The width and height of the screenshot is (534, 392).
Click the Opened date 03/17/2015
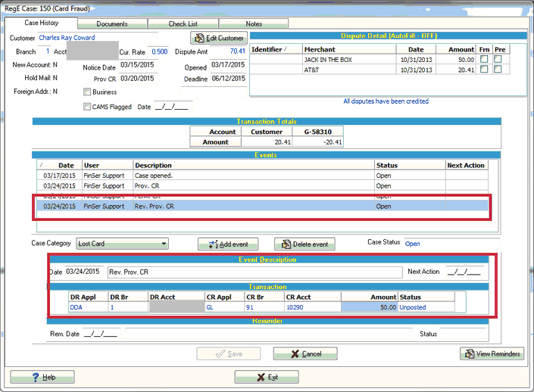click(x=228, y=64)
